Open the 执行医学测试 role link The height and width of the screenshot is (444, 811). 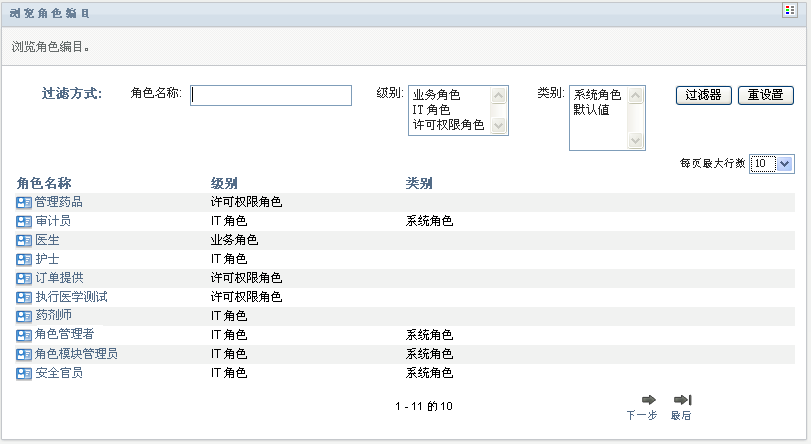click(71, 297)
